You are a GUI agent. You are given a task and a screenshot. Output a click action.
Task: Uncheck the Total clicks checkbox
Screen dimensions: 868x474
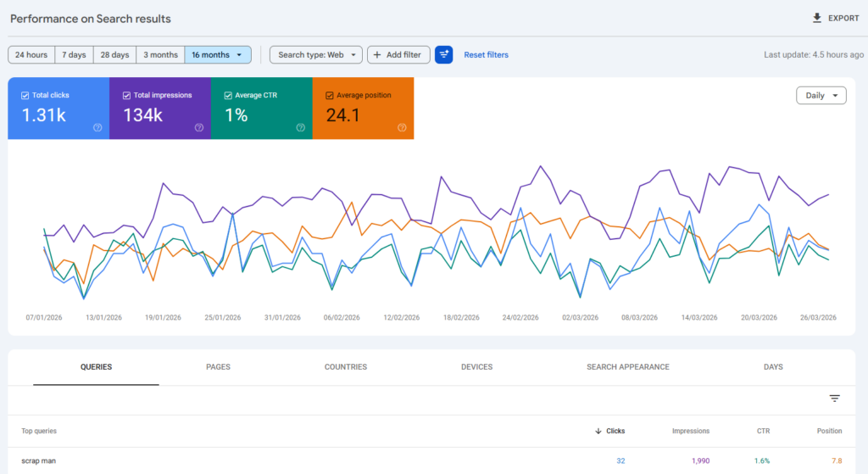(25, 95)
